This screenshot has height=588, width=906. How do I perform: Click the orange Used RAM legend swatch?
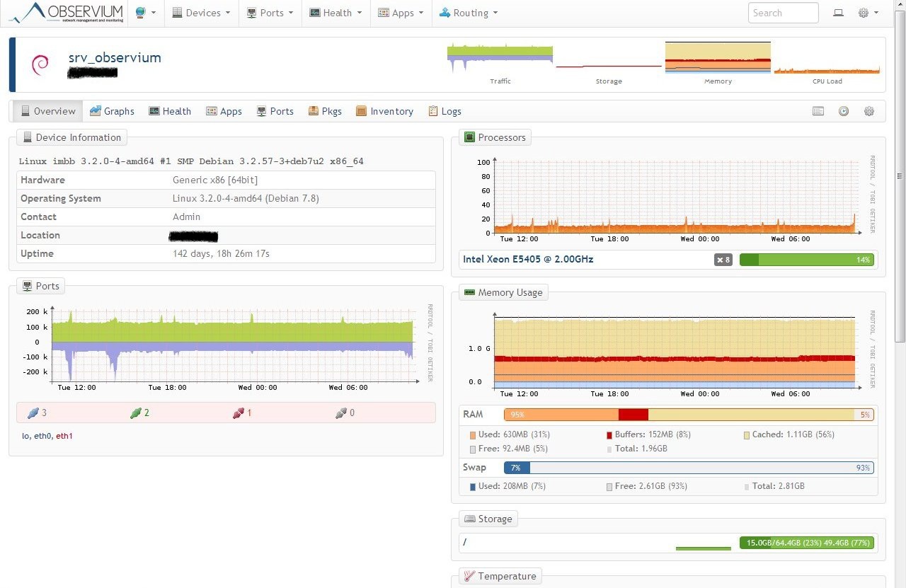point(473,435)
